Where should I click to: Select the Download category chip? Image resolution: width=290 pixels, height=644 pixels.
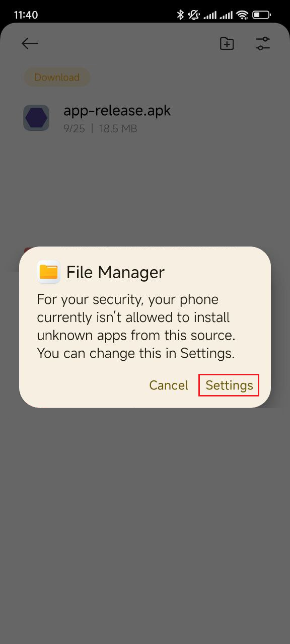point(57,77)
